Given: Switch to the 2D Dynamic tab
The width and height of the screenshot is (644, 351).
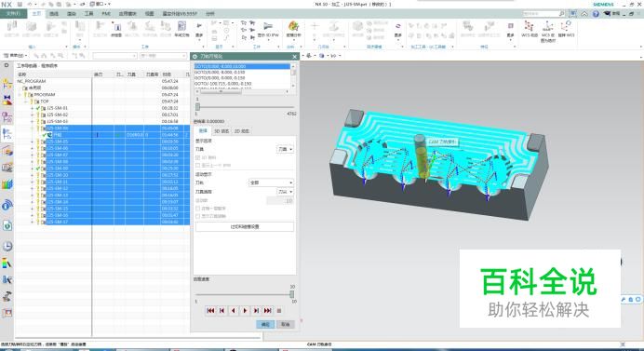Looking at the screenshot, I should tap(242, 131).
